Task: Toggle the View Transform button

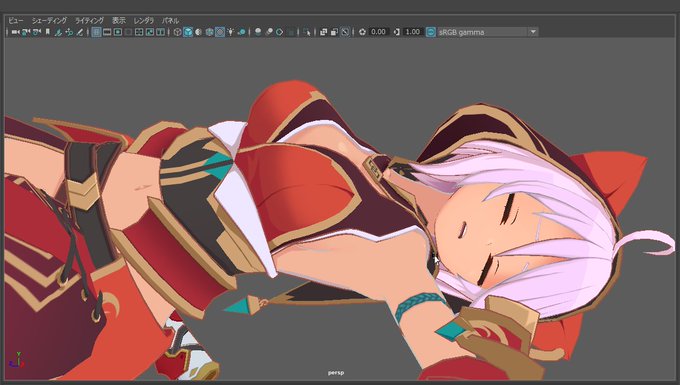Action: pyautogui.click(x=431, y=32)
